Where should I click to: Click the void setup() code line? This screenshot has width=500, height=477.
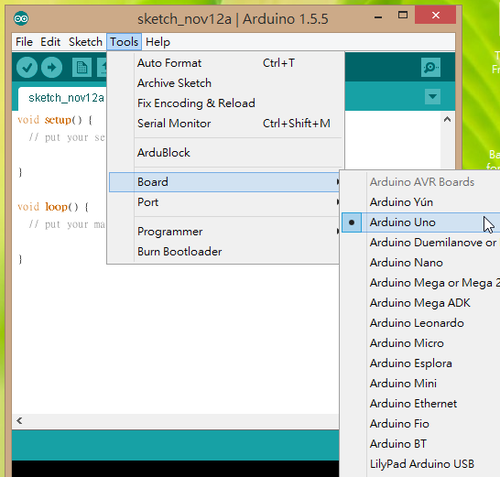coord(55,120)
